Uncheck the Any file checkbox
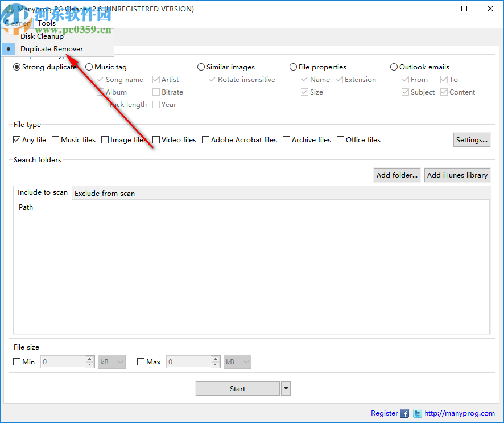This screenshot has height=423, width=504. point(16,139)
